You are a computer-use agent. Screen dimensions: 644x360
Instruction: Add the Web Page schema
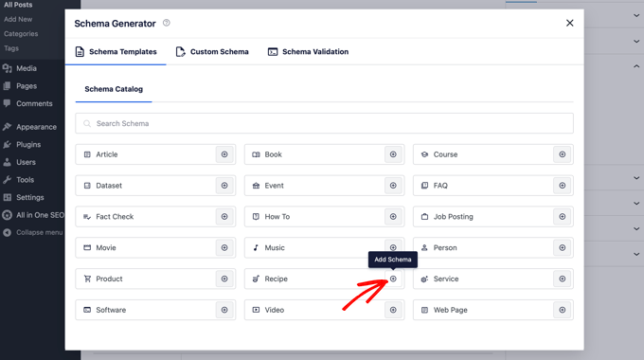tap(563, 310)
